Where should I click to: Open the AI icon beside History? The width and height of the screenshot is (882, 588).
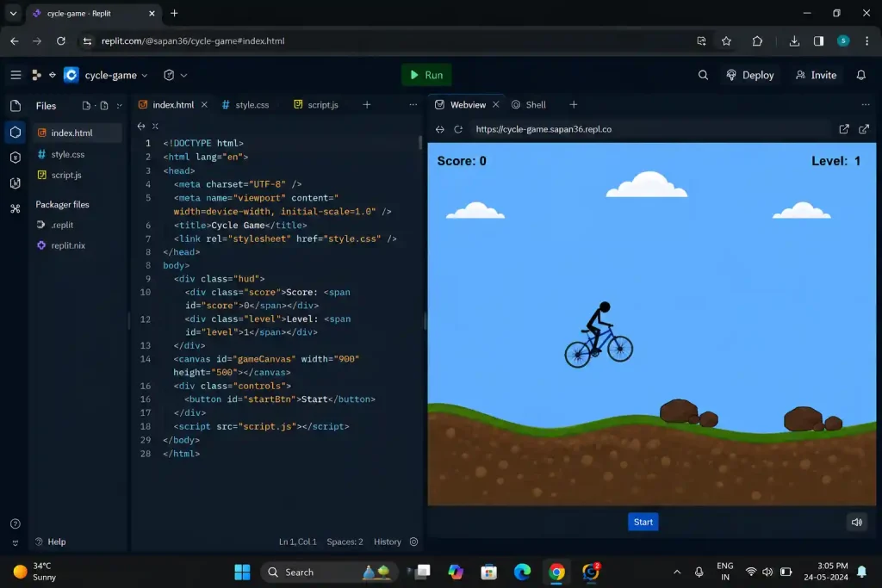pos(414,542)
